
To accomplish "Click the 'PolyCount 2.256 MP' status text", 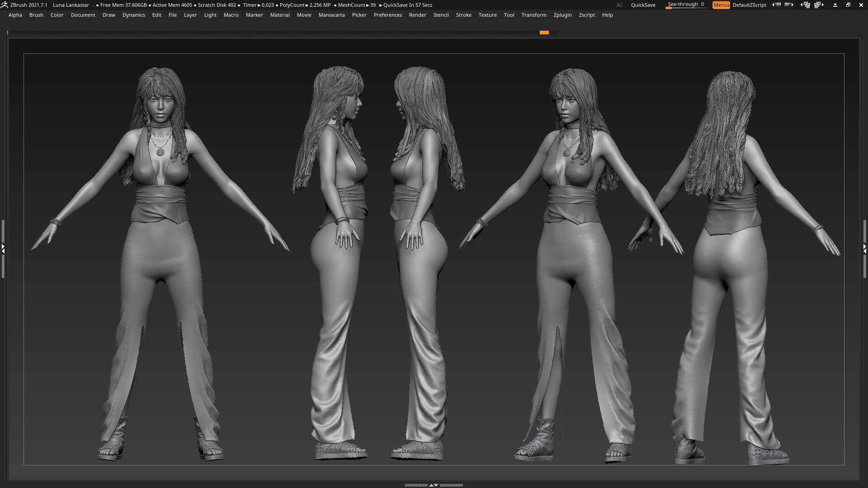I will 305,5.
